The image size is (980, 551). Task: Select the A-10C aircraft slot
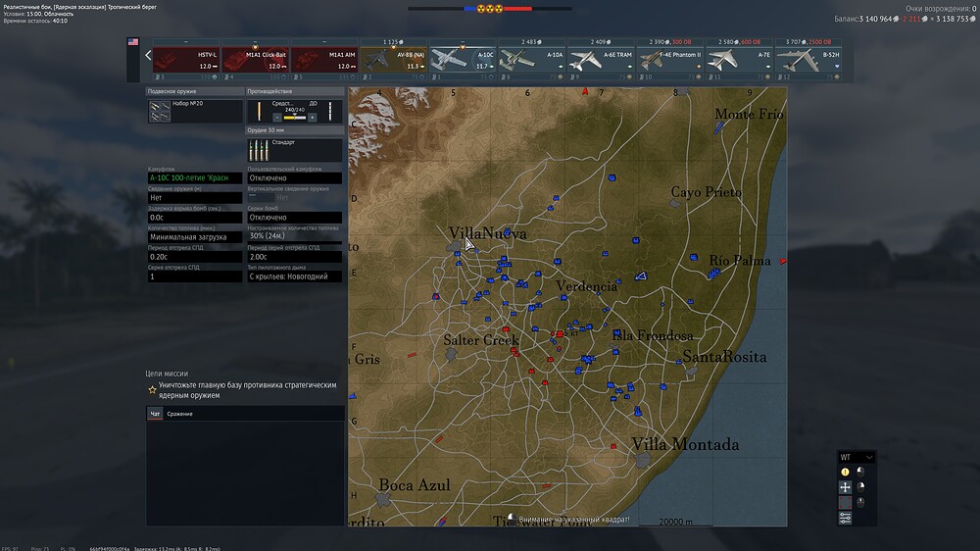[462, 59]
